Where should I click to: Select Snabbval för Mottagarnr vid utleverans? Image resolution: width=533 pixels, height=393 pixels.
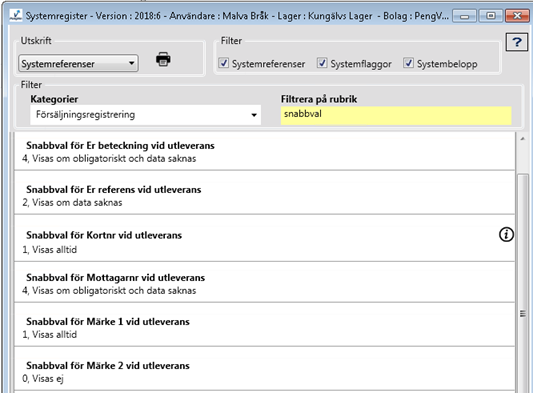[264, 282]
